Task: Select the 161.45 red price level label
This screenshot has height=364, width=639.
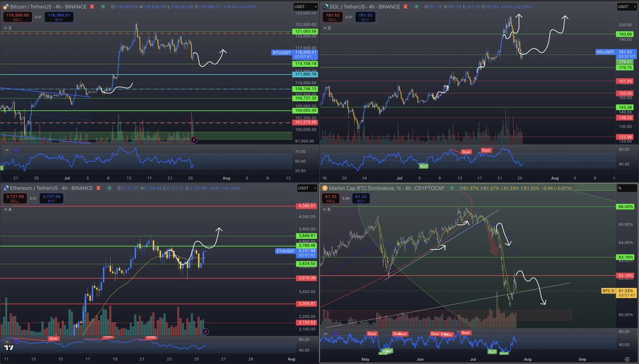Action: 625,81
